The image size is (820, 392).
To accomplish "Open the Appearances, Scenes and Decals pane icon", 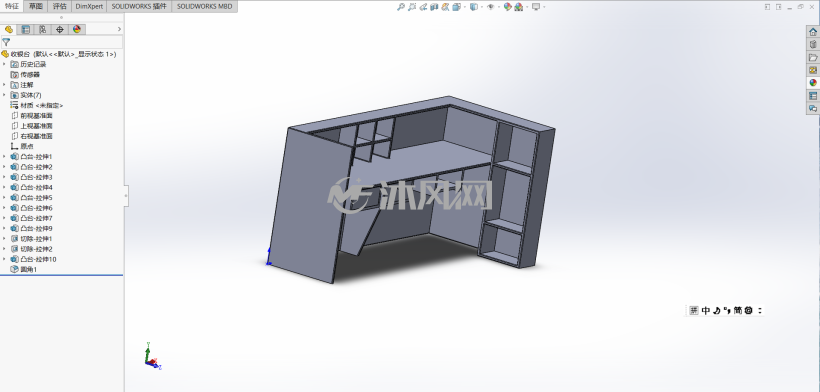I will point(813,83).
